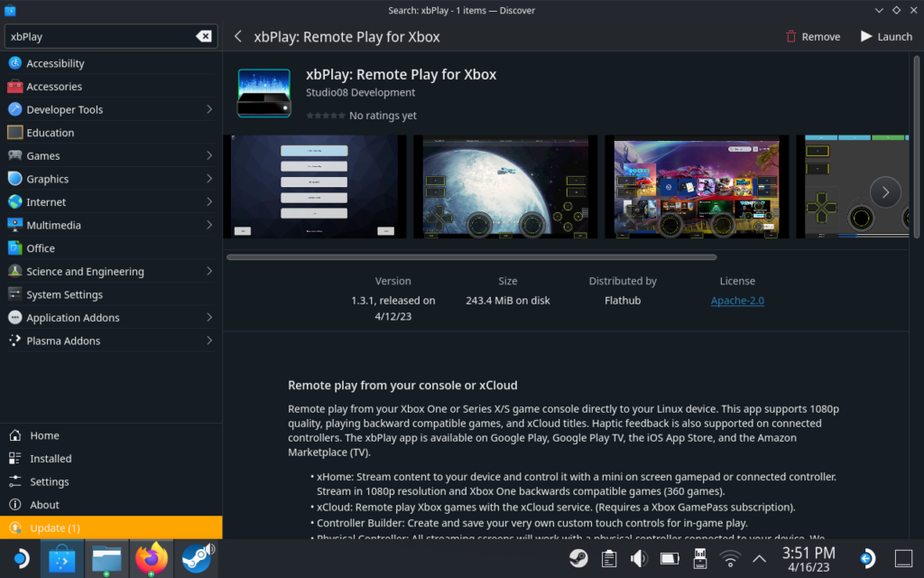The height and width of the screenshot is (578, 924).
Task: Click the Studio08 Development author text
Action: tap(360, 93)
